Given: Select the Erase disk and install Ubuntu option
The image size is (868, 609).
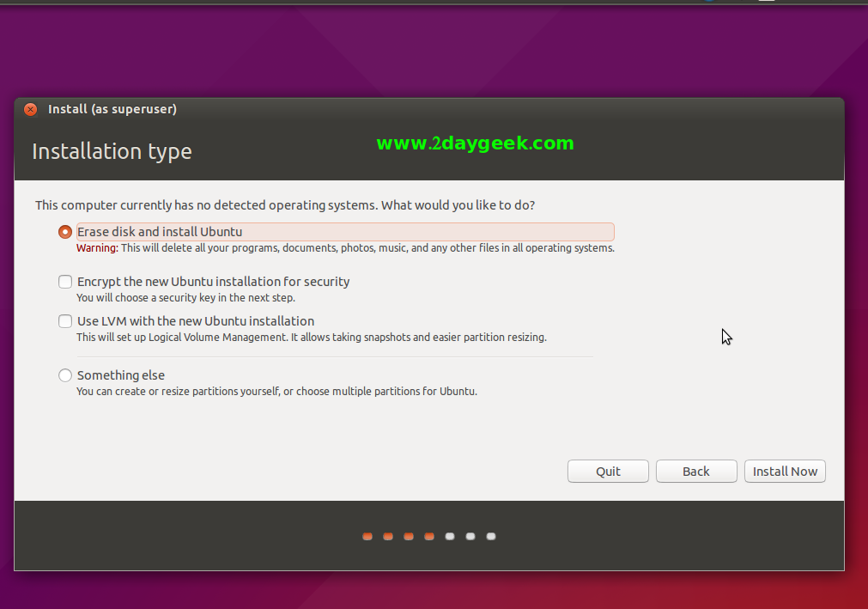Looking at the screenshot, I should [x=65, y=232].
